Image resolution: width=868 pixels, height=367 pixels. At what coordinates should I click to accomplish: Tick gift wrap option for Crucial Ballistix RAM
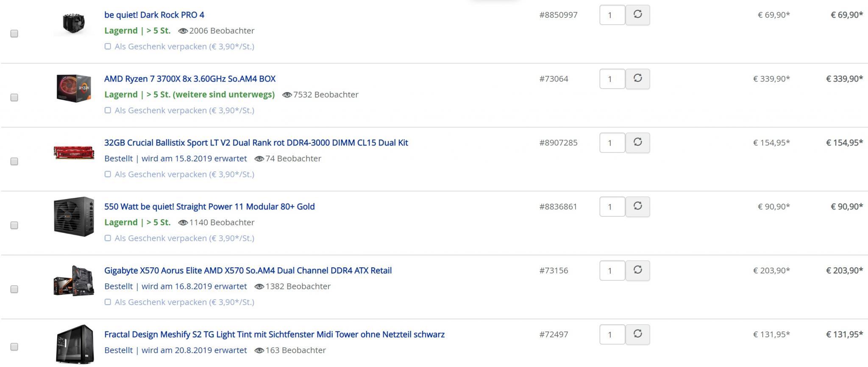108,174
